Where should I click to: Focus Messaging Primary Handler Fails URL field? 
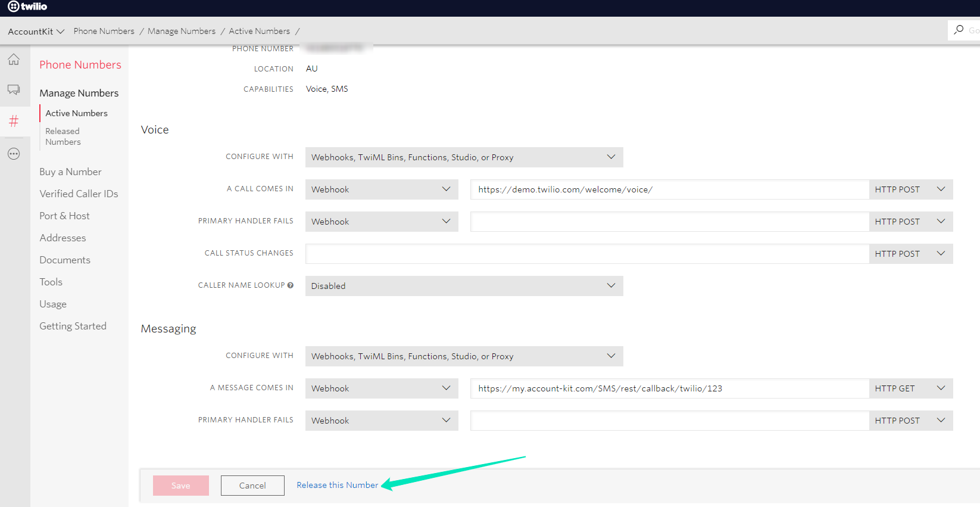tap(670, 421)
